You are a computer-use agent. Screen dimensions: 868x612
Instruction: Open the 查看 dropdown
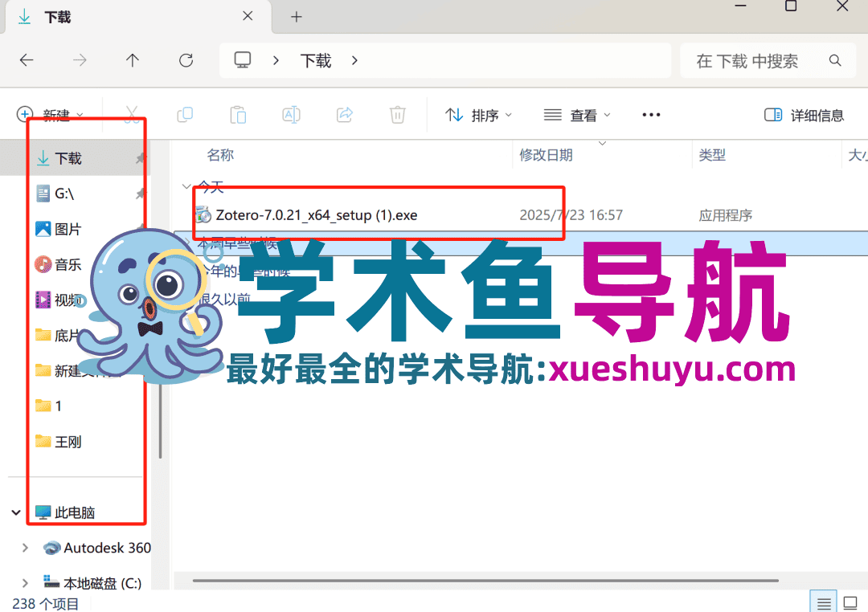pyautogui.click(x=576, y=115)
